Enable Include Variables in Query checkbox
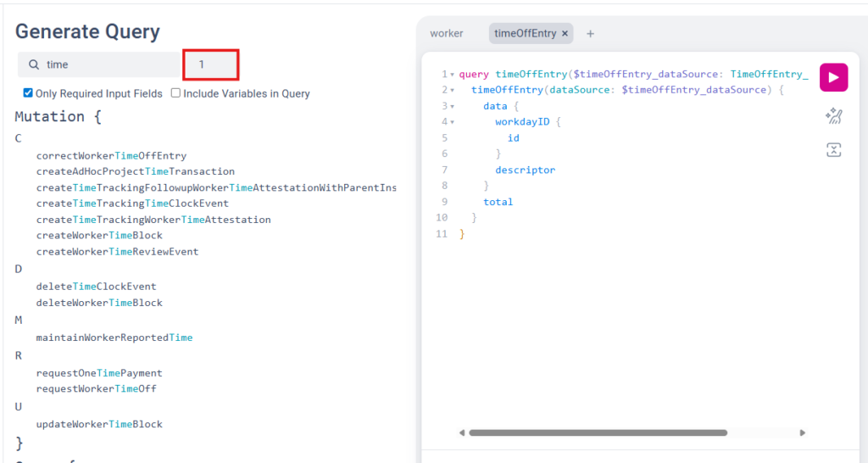Image resolution: width=868 pixels, height=463 pixels. (175, 93)
